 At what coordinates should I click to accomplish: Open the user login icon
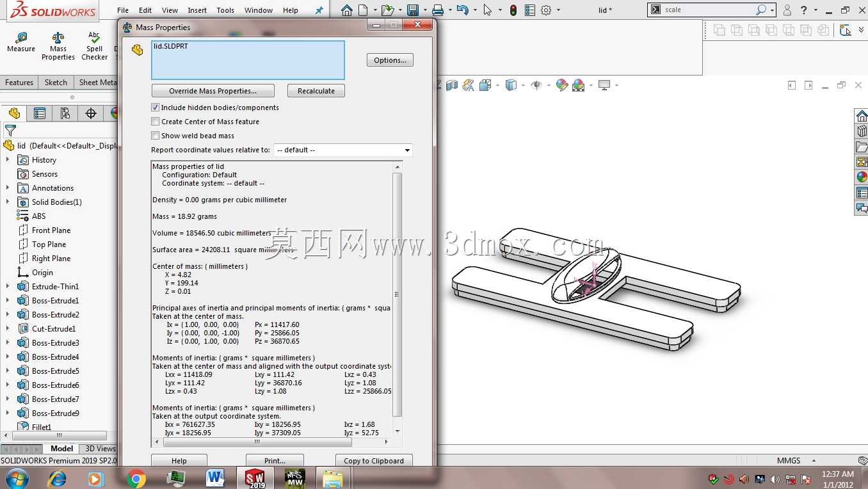pos(787,10)
